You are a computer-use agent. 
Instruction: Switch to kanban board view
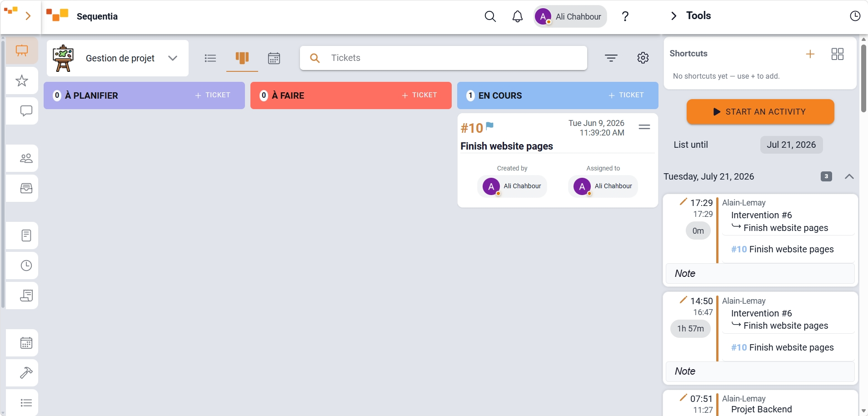(x=242, y=58)
